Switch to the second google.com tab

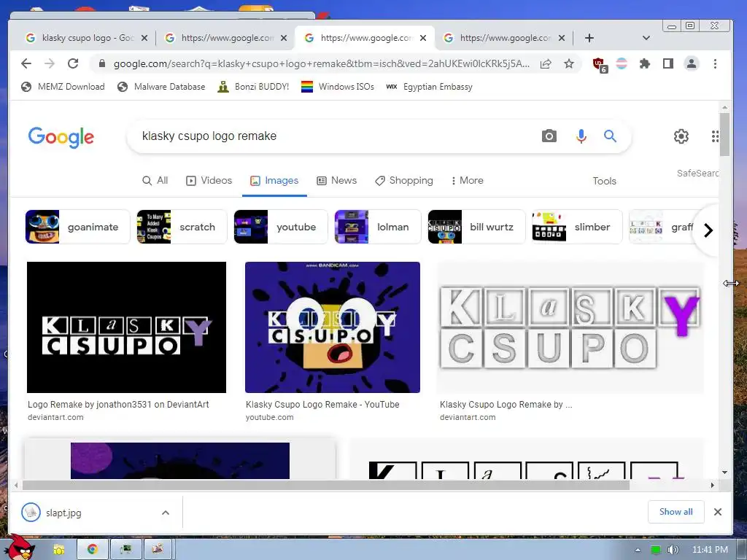(x=225, y=38)
